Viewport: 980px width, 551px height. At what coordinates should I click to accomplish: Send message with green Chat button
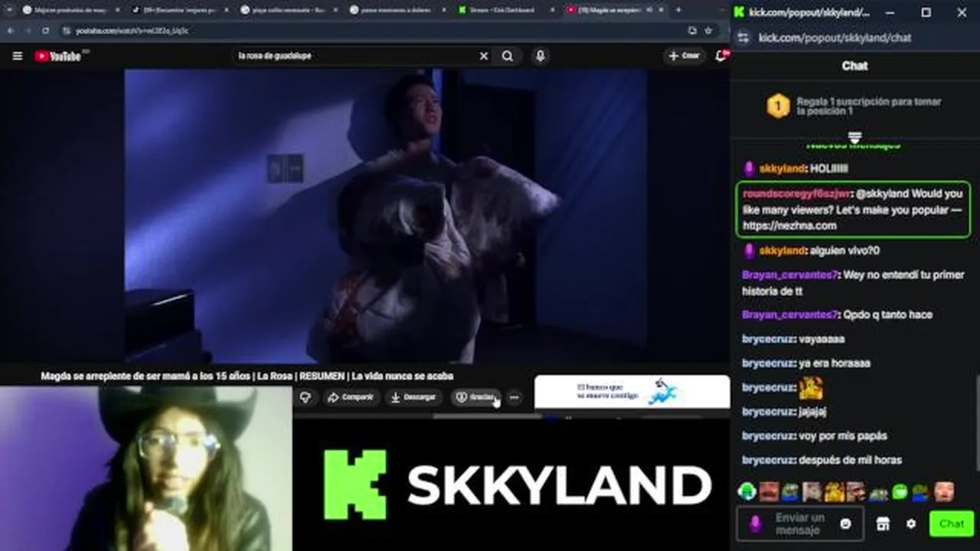pyautogui.click(x=952, y=524)
